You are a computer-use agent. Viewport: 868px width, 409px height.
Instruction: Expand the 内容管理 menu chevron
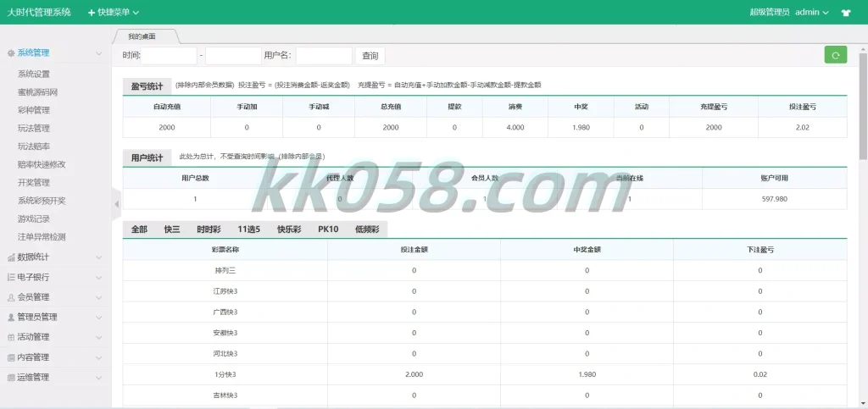(98, 357)
